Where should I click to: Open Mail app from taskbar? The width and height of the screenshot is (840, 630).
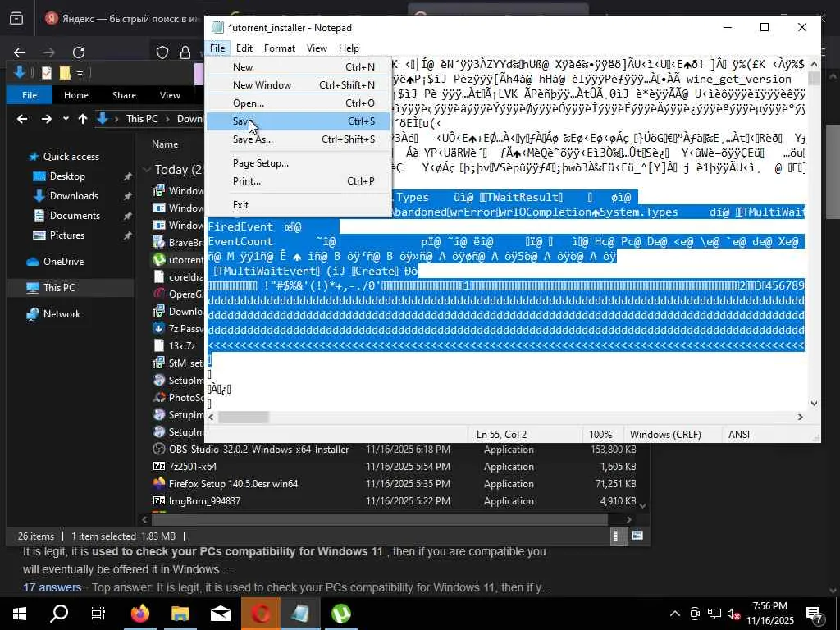point(220,614)
